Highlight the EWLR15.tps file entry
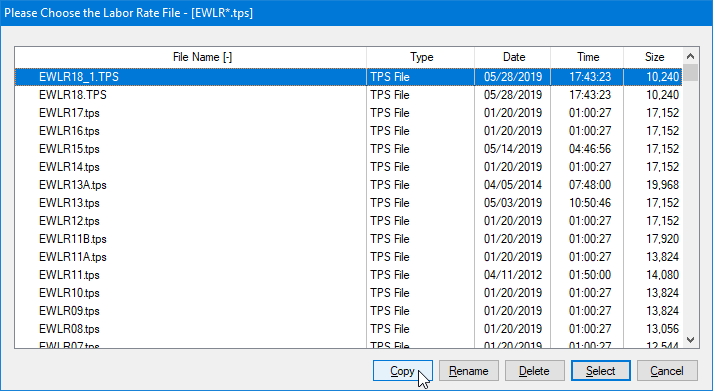The image size is (713, 391). click(349, 149)
